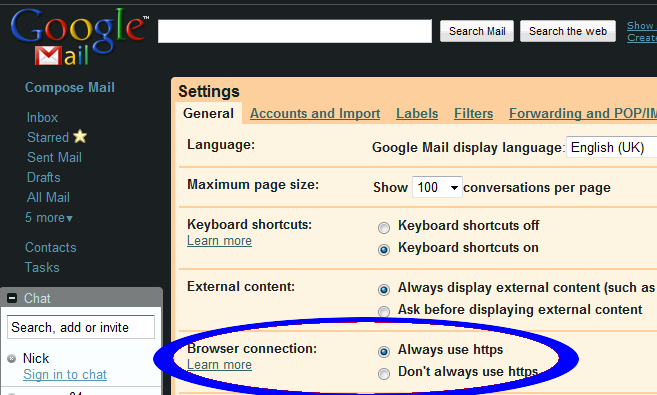Click the star icon next to Starred

[80, 137]
